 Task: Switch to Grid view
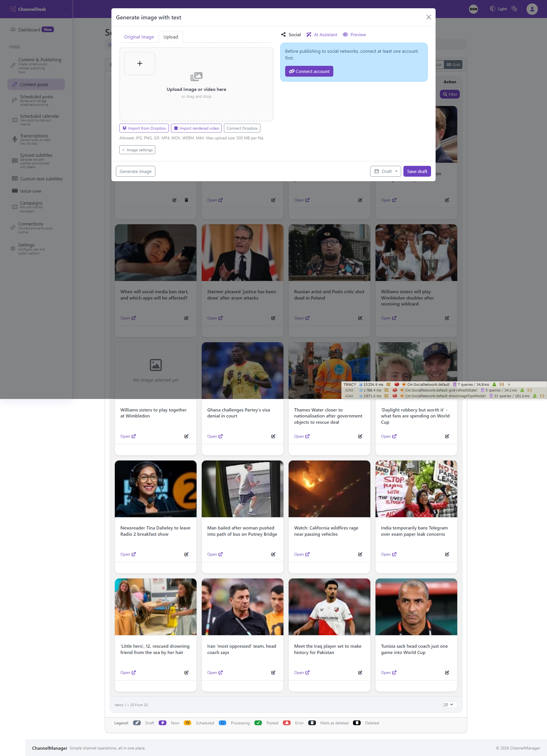(x=453, y=65)
